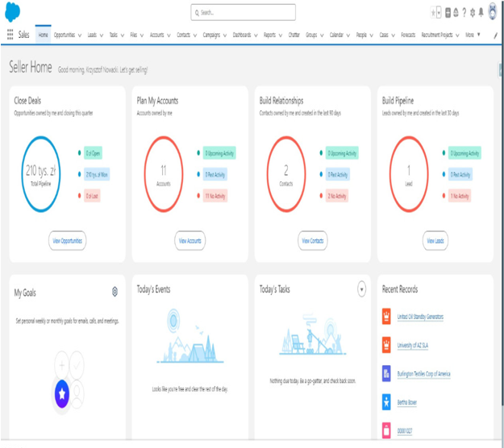504x448 pixels.
Task: Open global actions plus icon
Action: pyautogui.click(x=448, y=13)
